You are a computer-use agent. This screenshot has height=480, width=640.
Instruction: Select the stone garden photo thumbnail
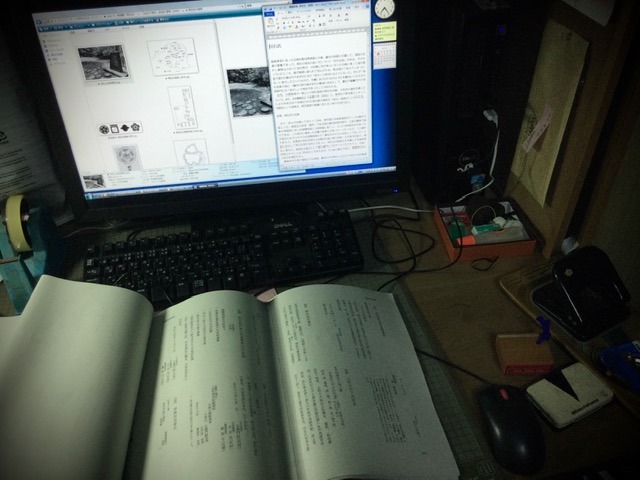coord(102,60)
